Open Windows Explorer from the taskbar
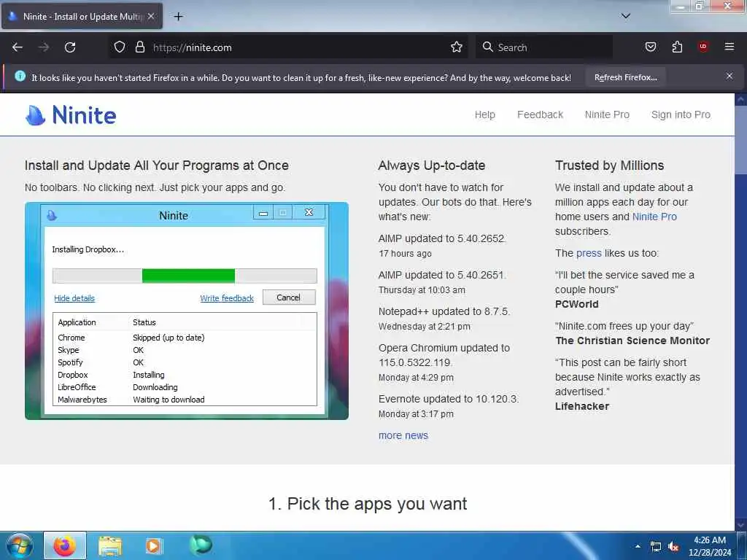The width and height of the screenshot is (747, 560). (x=110, y=546)
